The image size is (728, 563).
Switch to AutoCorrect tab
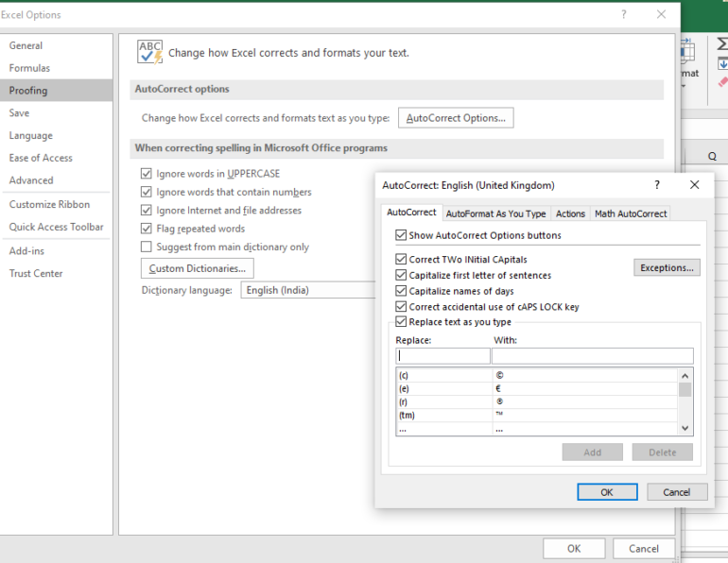click(411, 213)
